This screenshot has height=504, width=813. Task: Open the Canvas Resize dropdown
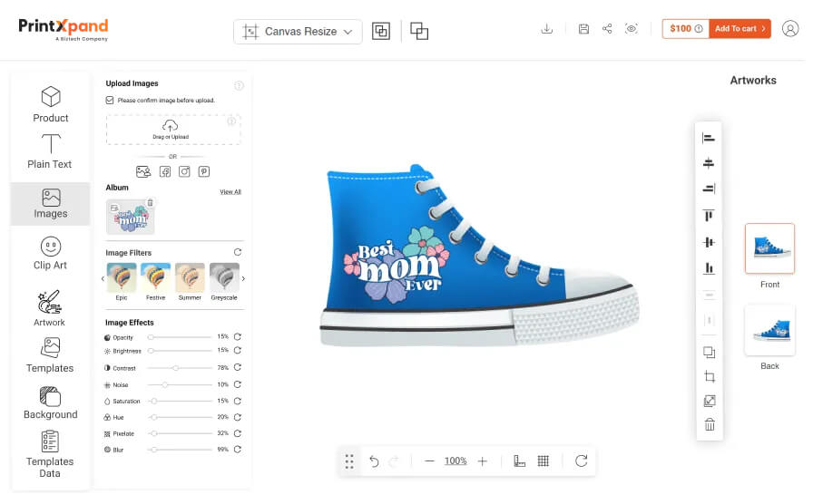coord(298,32)
